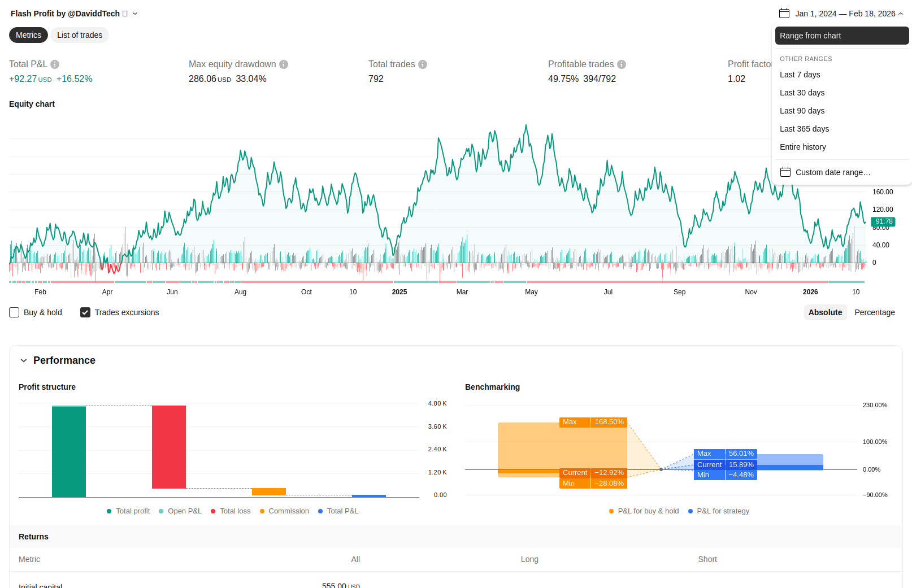
Task: Click the 91.78 current value price label
Action: 883,221
